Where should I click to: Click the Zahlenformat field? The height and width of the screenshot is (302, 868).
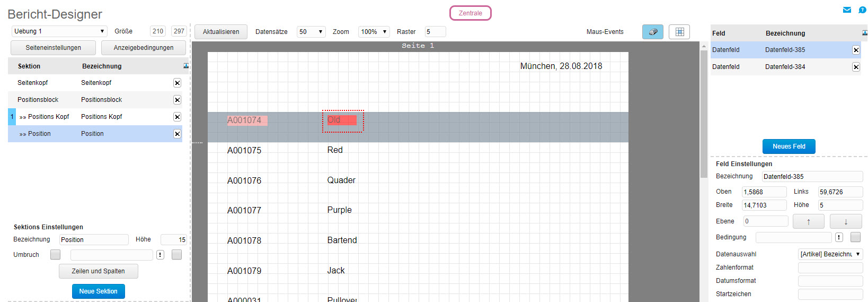(x=830, y=268)
